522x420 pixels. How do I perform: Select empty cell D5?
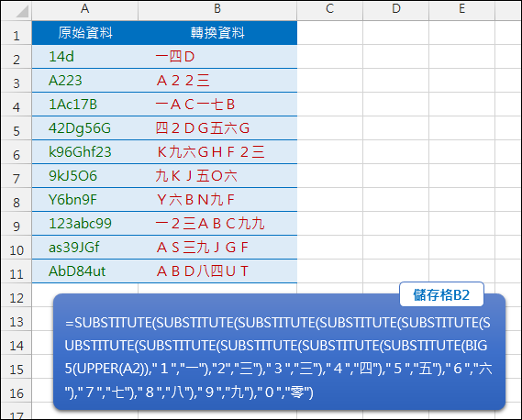(x=395, y=128)
